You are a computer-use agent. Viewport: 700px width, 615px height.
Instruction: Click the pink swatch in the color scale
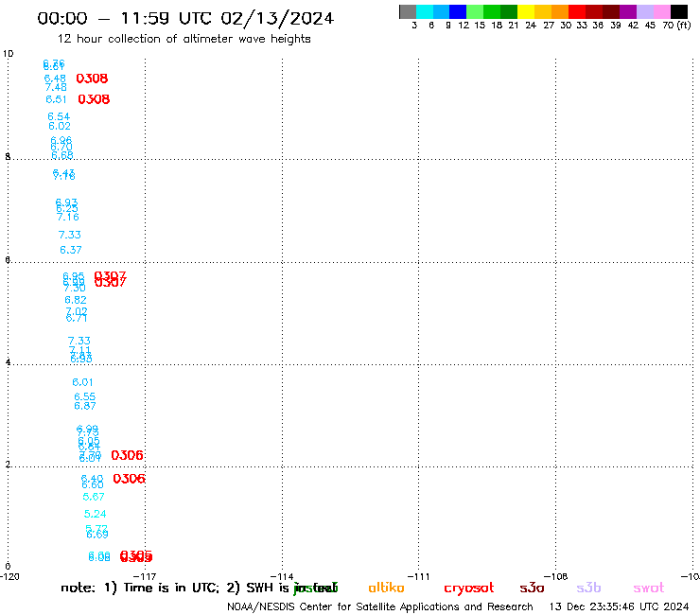[661, 11]
